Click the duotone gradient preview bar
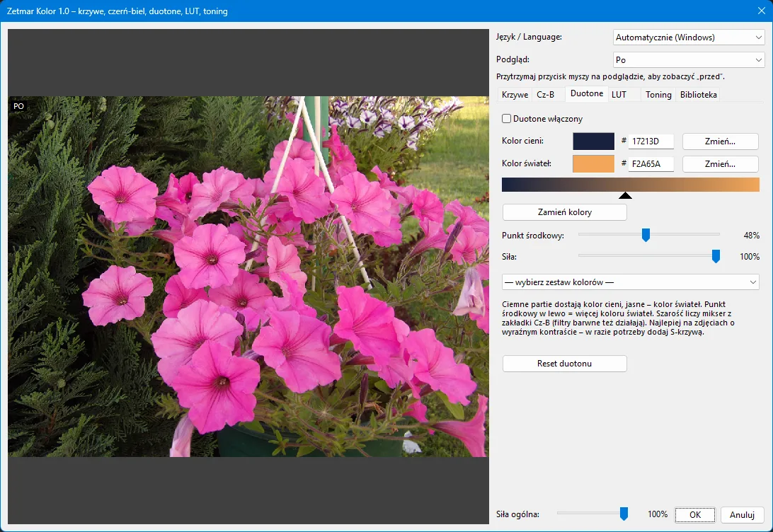Viewport: 773px width, 532px height. tap(631, 184)
